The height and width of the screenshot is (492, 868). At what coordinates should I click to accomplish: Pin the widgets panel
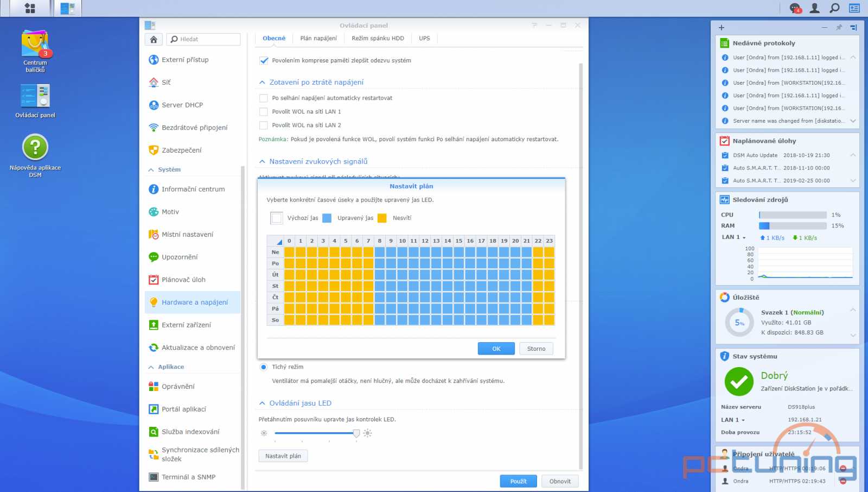(839, 28)
